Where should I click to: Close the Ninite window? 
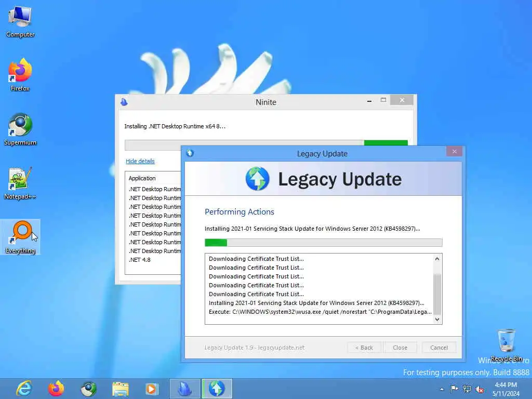tap(402, 100)
